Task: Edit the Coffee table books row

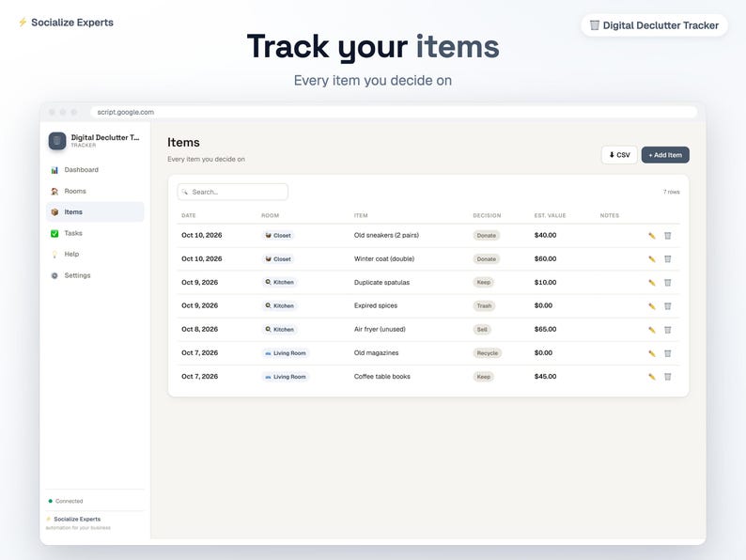Action: point(652,377)
